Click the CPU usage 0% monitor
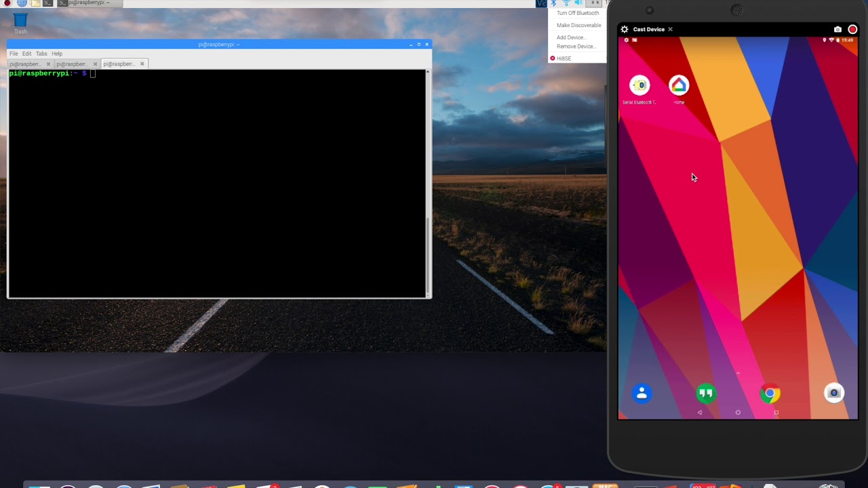Screen dimensions: 868x488 [x=593, y=3]
